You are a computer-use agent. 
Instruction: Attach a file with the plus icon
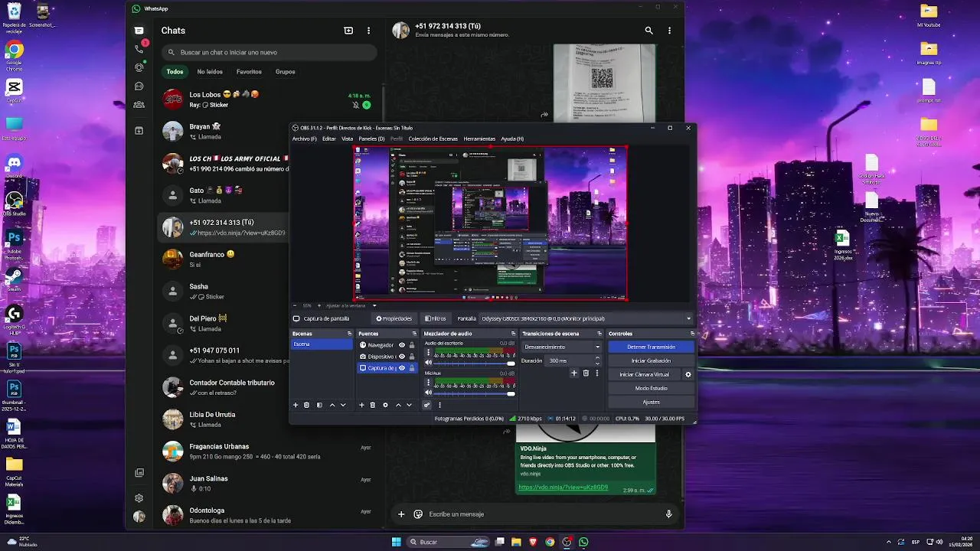click(400, 514)
